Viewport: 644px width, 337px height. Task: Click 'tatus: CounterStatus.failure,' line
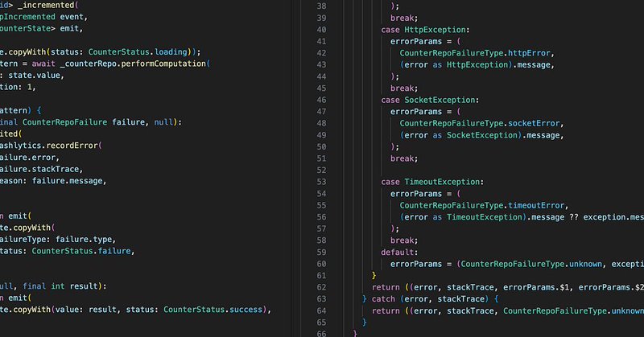click(68, 251)
